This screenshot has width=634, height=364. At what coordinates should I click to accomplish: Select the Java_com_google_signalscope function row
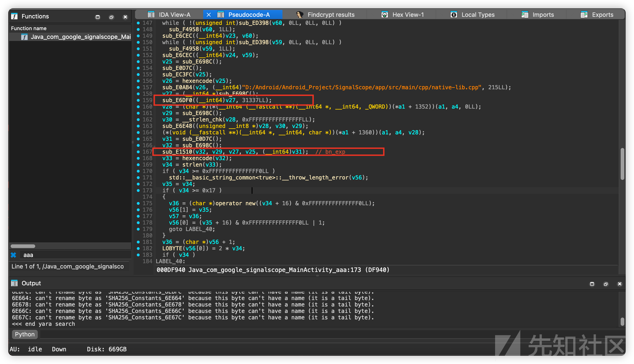click(x=70, y=37)
